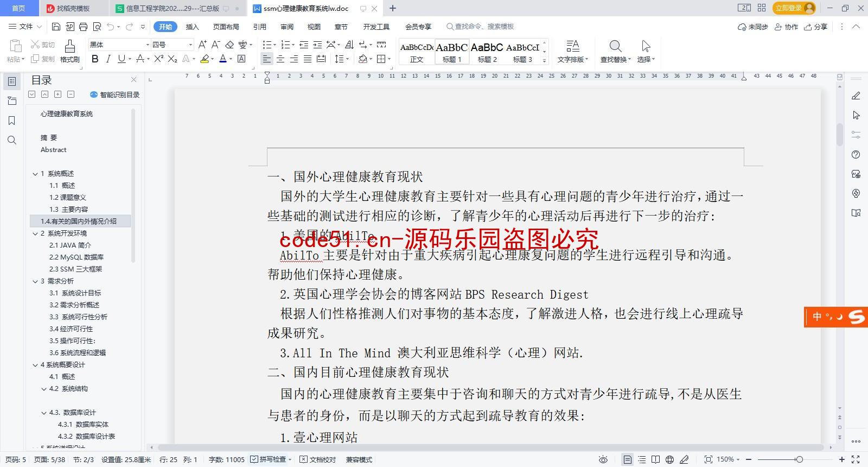Switch to reading layout book icon

coord(656,459)
